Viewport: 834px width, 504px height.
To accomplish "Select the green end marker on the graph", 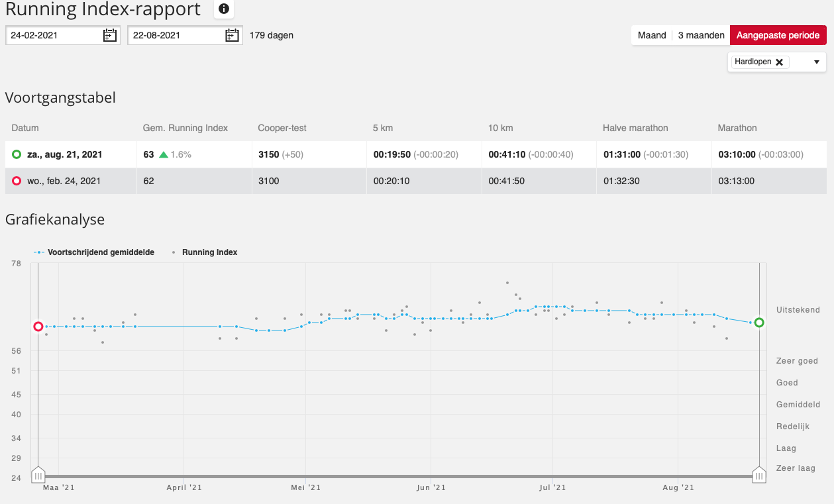I will pyautogui.click(x=759, y=323).
